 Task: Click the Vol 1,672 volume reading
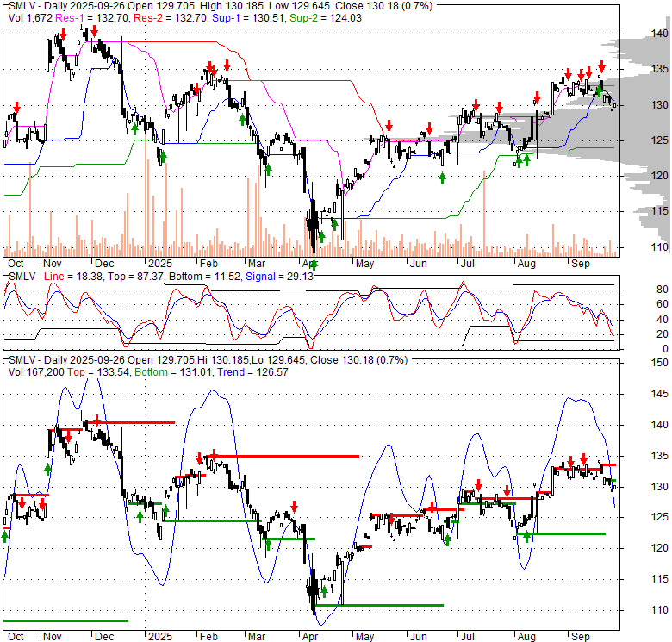(30, 18)
